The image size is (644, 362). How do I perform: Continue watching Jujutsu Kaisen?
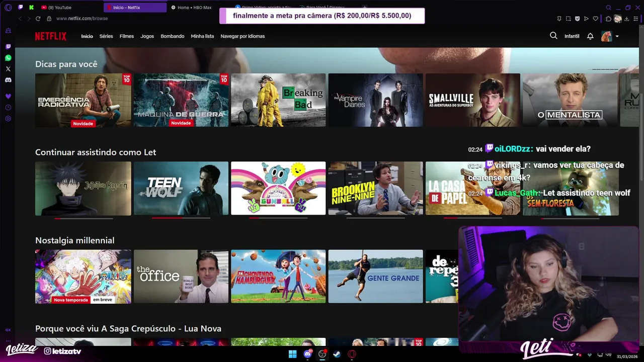coord(83,189)
